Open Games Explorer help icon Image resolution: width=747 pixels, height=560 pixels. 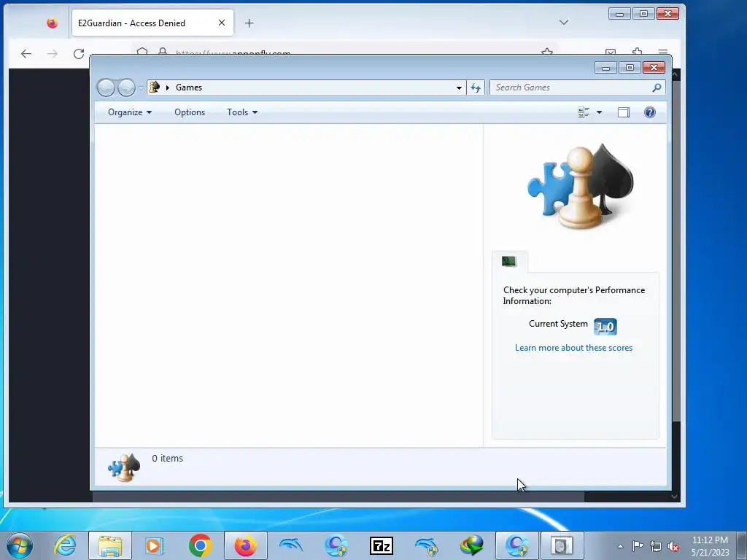pyautogui.click(x=650, y=112)
